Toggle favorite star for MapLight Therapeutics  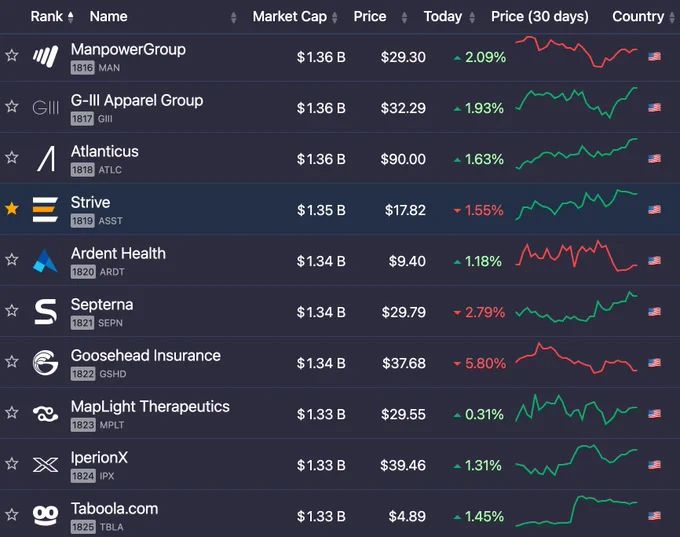[12, 413]
